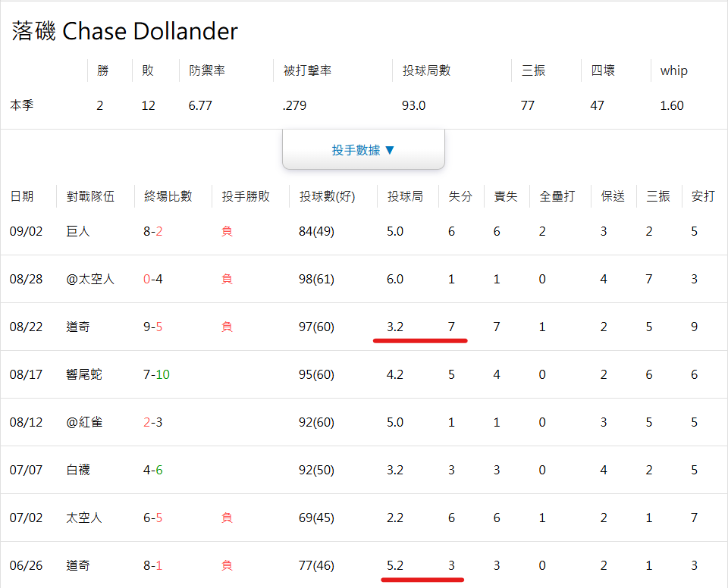Click the 負 result on 08/22 row
The image size is (728, 588).
click(227, 327)
